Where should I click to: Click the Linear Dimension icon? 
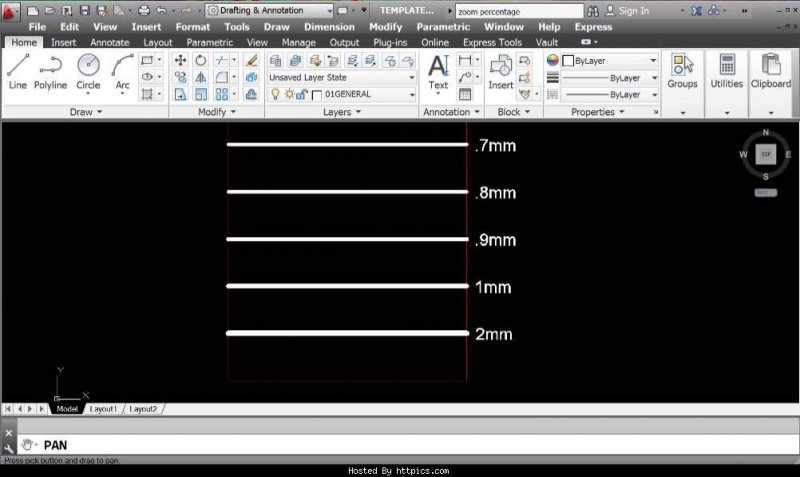(x=464, y=60)
